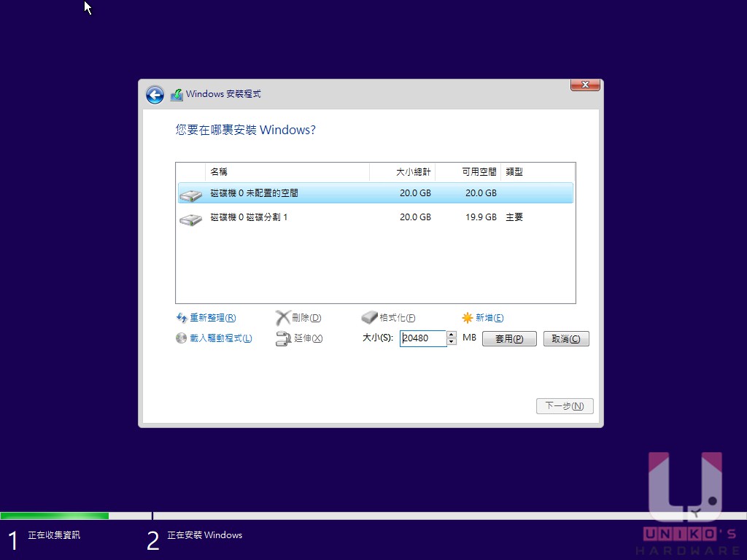Click the disc icon beside 載入驅動程式(L)
Viewport: 747px width, 560px height.
click(181, 338)
